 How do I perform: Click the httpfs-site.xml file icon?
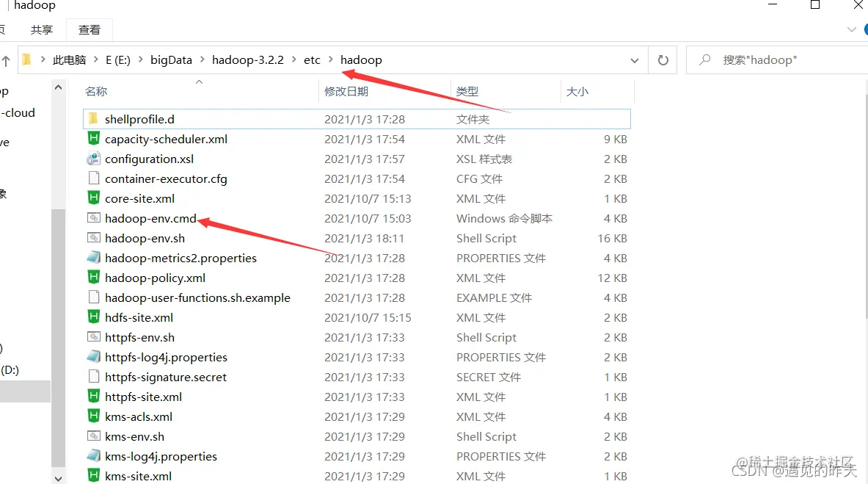[94, 397]
